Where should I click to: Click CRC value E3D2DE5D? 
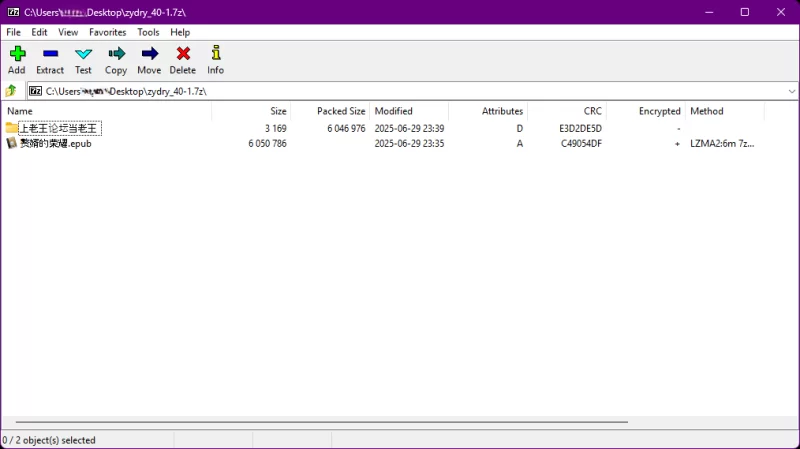(x=580, y=129)
